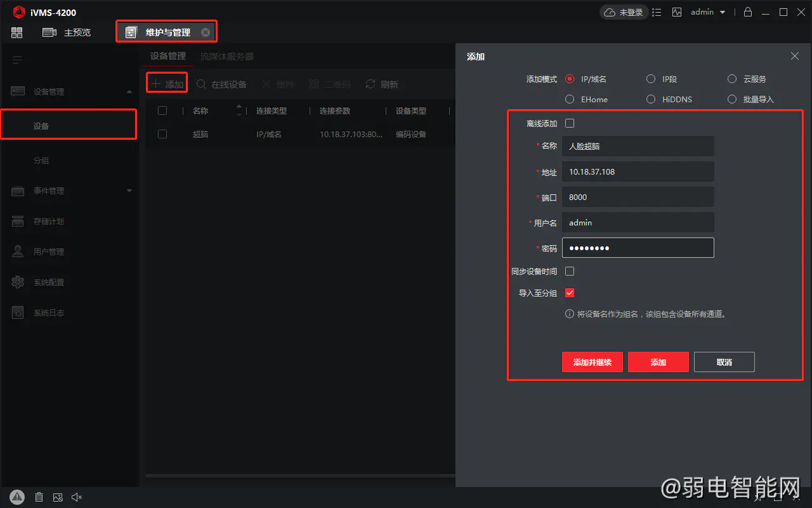Tick the checkbox for 超脑 row

coord(162,134)
